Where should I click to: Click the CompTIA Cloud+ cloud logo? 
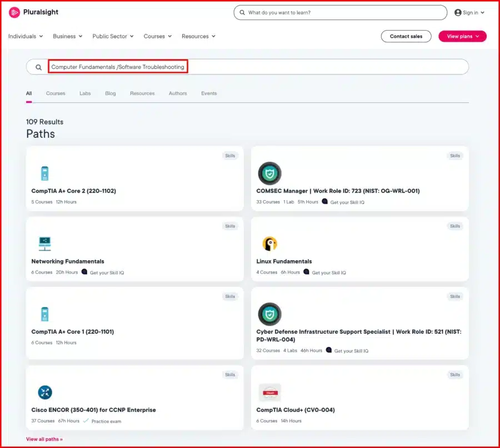point(269,392)
